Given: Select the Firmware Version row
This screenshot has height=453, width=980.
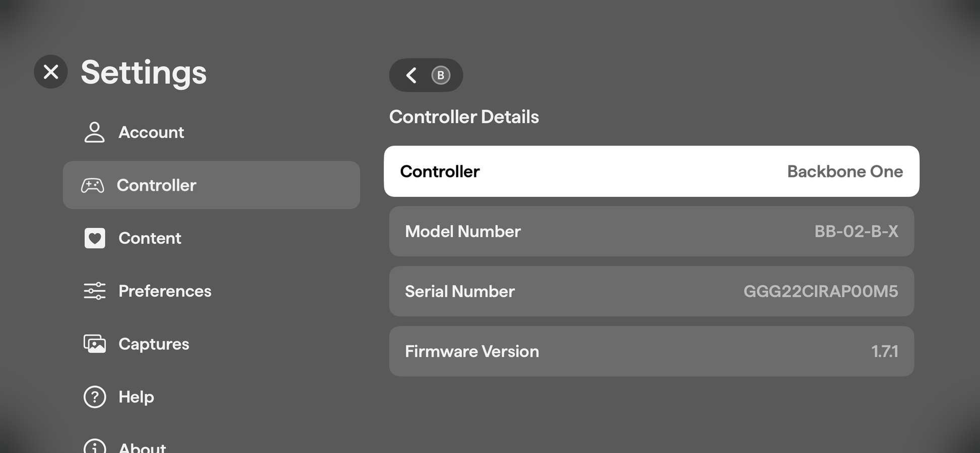Looking at the screenshot, I should coord(652,351).
